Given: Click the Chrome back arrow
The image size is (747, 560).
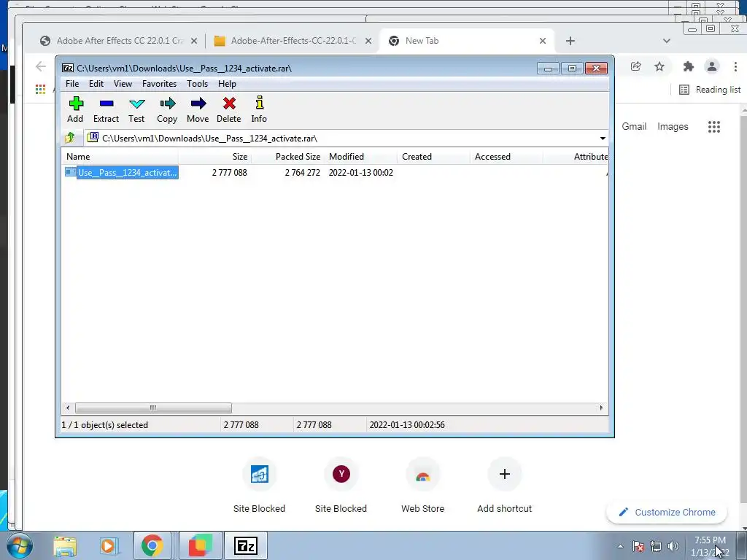Looking at the screenshot, I should click(41, 66).
